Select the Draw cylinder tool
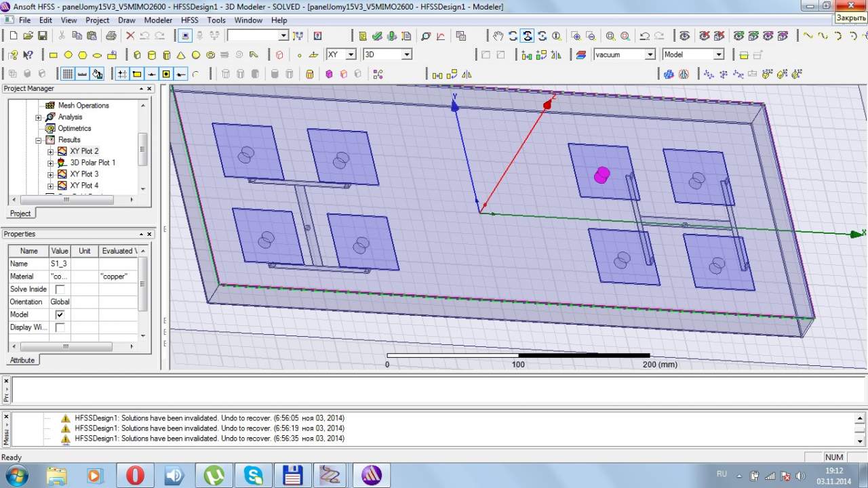 pyautogui.click(x=151, y=55)
